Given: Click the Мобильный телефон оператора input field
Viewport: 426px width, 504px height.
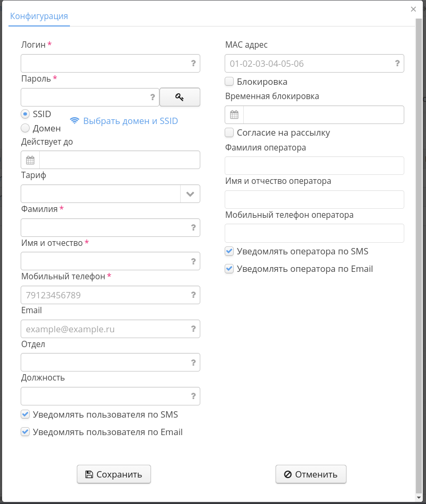Looking at the screenshot, I should pyautogui.click(x=314, y=233).
